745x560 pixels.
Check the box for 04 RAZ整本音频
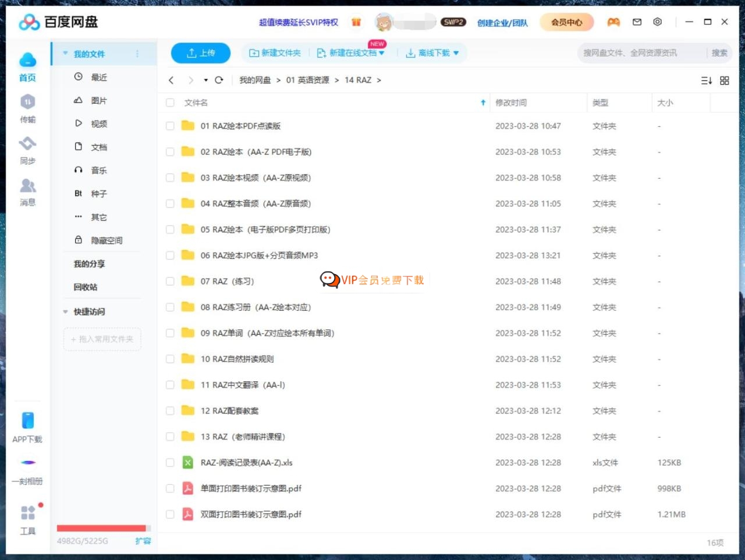[170, 204]
